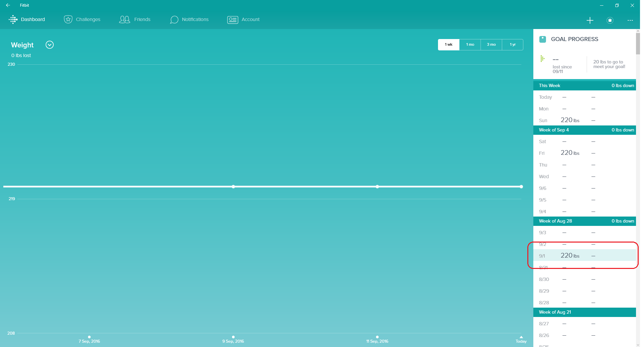
Task: Click the scrollbar up arrow
Action: pos(638,31)
